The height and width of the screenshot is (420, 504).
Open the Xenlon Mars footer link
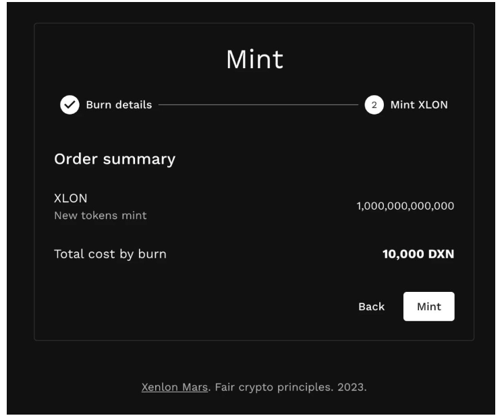point(175,387)
